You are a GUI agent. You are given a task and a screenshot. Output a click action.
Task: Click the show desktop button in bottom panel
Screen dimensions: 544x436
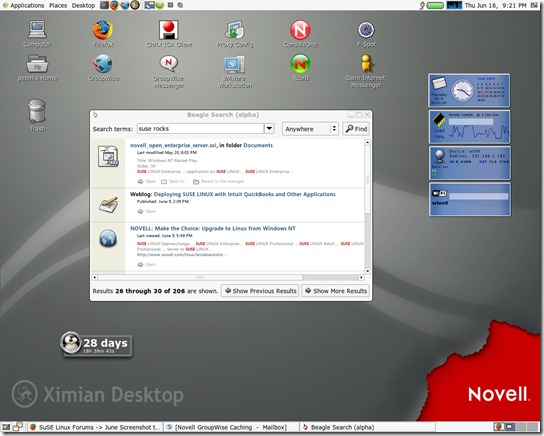(x=6, y=427)
